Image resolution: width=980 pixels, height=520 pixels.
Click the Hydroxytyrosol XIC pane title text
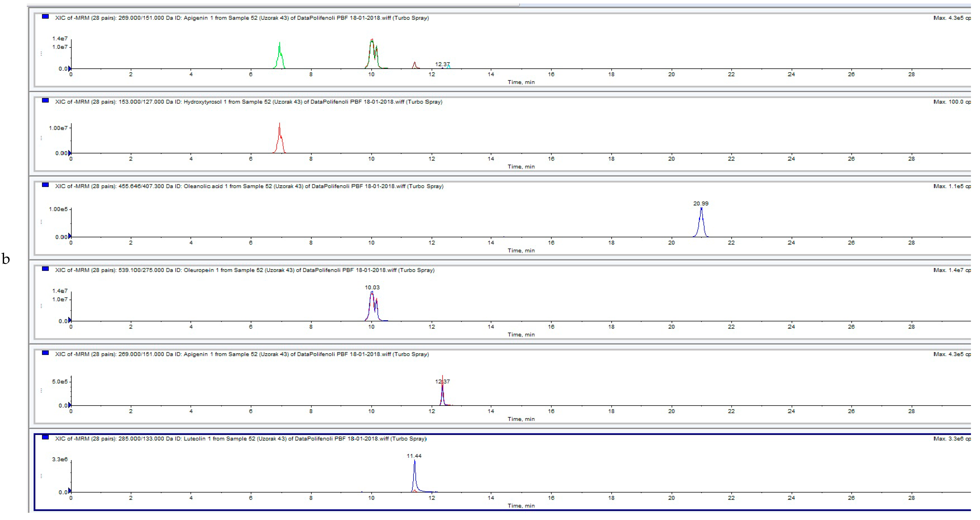pyautogui.click(x=248, y=102)
